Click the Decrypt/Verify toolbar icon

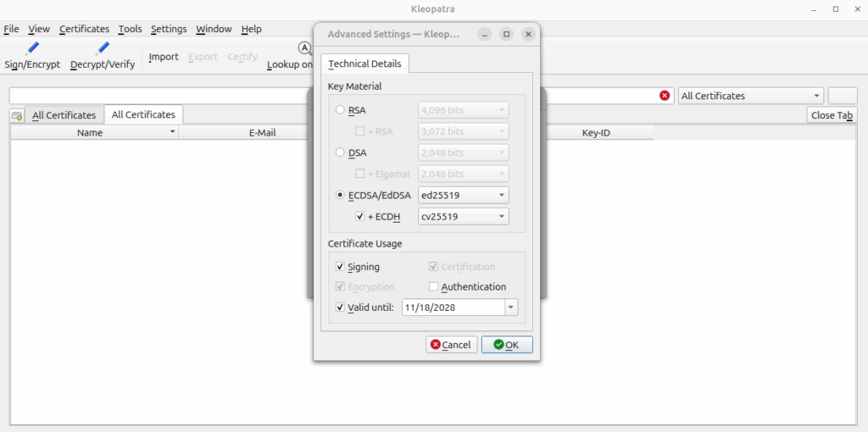[x=103, y=48]
